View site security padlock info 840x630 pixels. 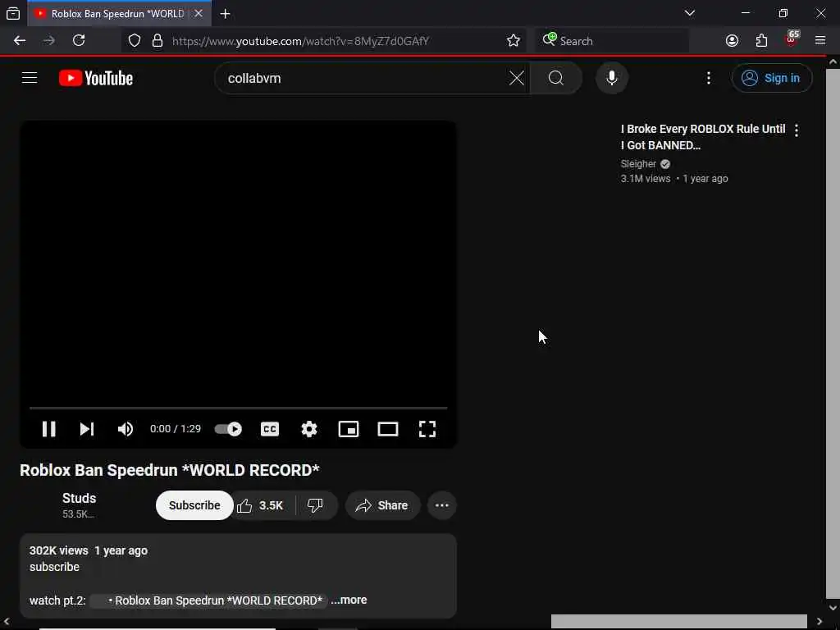(157, 41)
